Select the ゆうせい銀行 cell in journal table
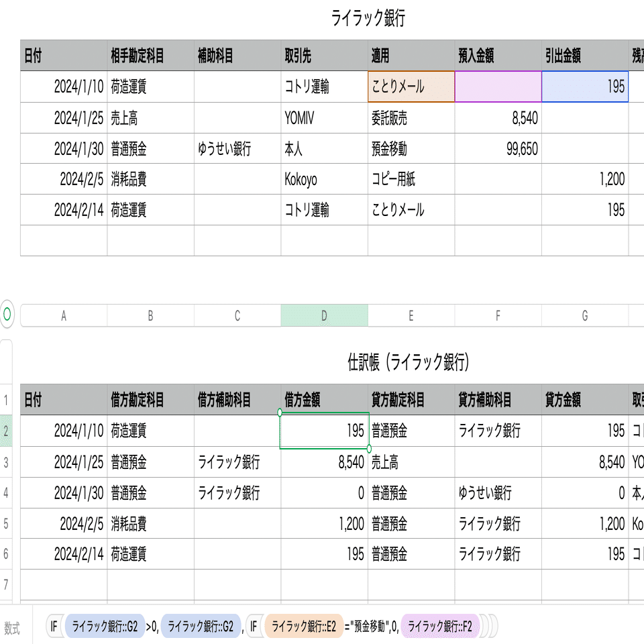The height and width of the screenshot is (644, 644). (x=498, y=493)
